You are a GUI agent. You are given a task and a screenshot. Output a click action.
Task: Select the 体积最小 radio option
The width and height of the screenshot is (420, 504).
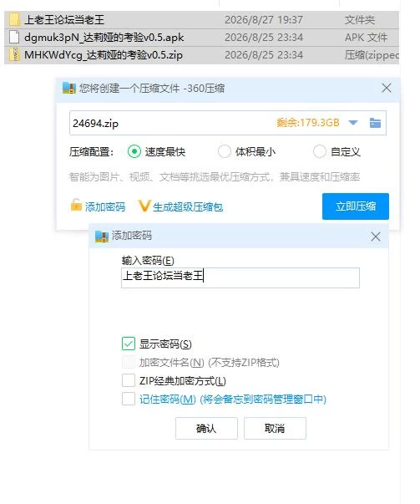[x=224, y=151]
